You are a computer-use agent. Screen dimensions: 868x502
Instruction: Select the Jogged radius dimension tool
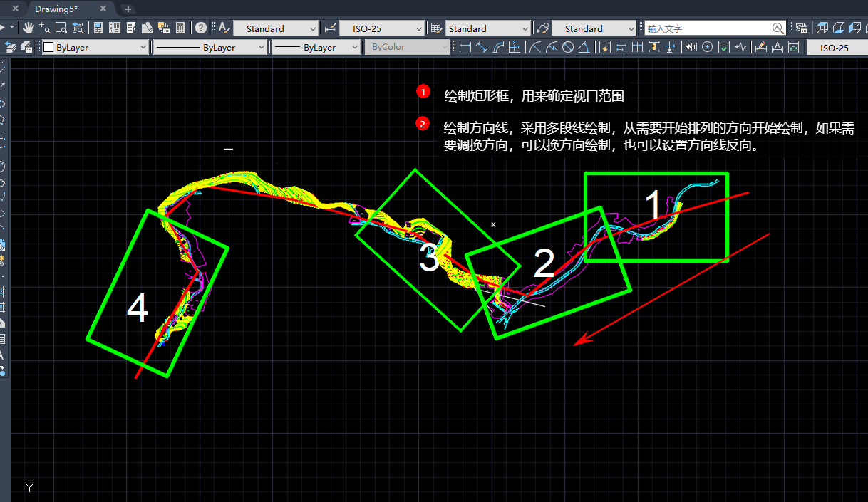(x=552, y=47)
